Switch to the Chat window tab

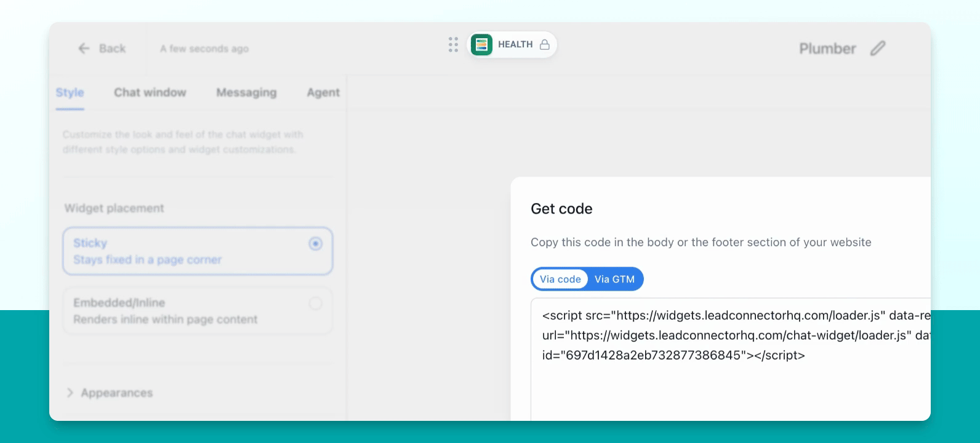point(150,92)
